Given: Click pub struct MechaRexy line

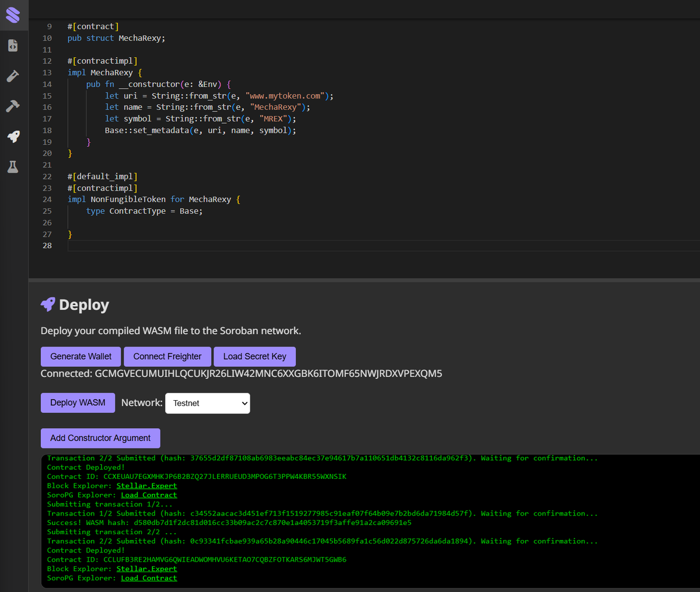Looking at the screenshot, I should 116,38.
